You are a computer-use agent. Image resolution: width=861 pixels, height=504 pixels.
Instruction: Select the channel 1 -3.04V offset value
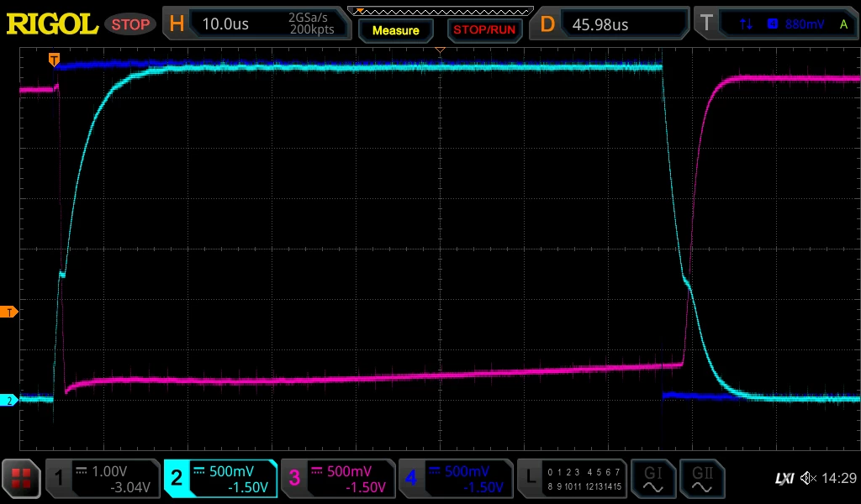pyautogui.click(x=130, y=487)
